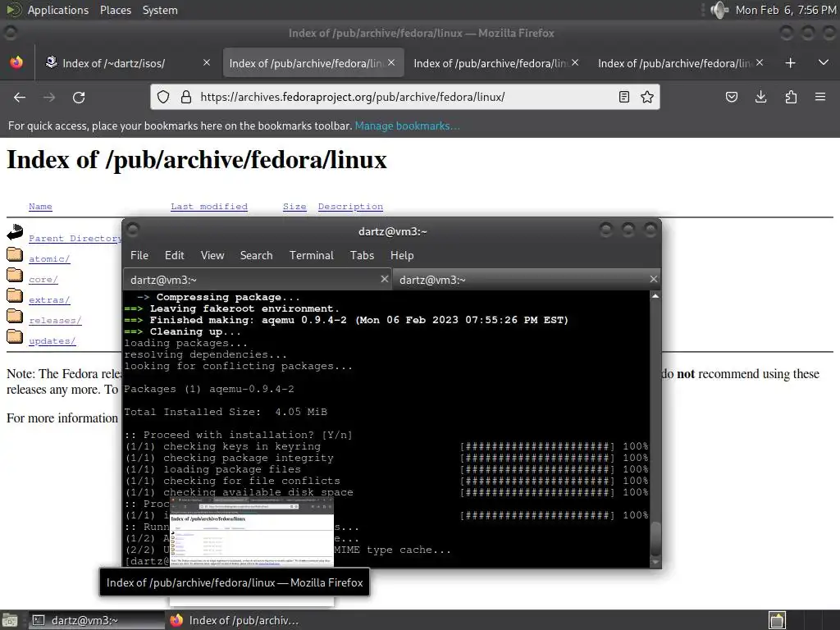Screen dimensions: 840x630
Task: Open Firefox extensions puzzle icon
Action: click(x=791, y=97)
